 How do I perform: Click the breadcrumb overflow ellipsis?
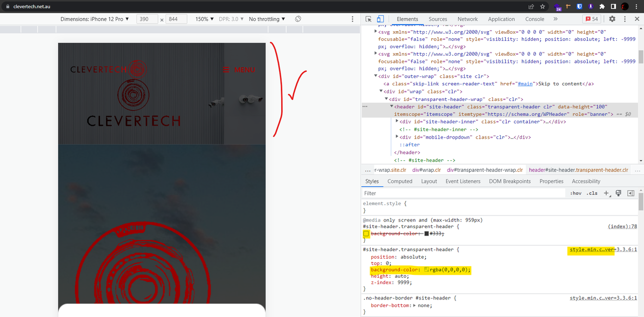[368, 170]
